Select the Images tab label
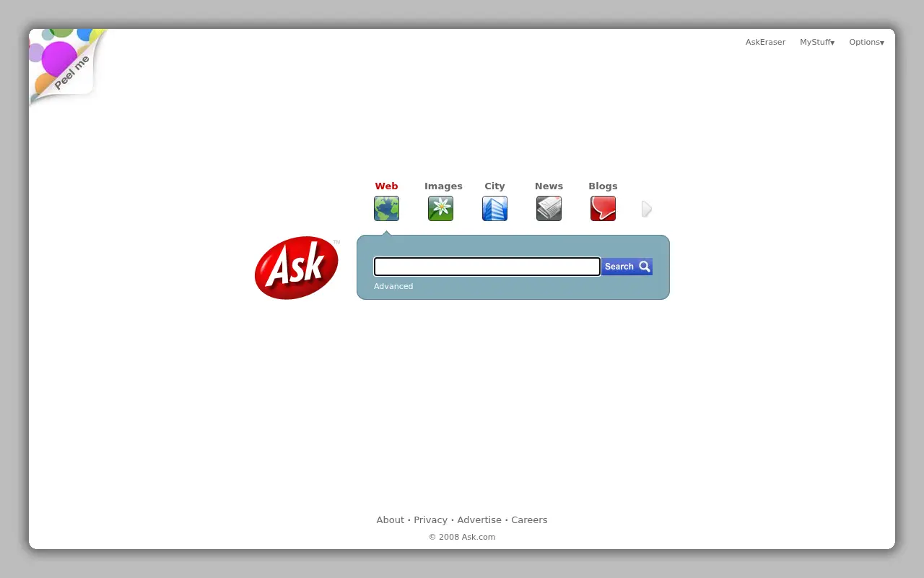The width and height of the screenshot is (924, 578). (x=443, y=186)
